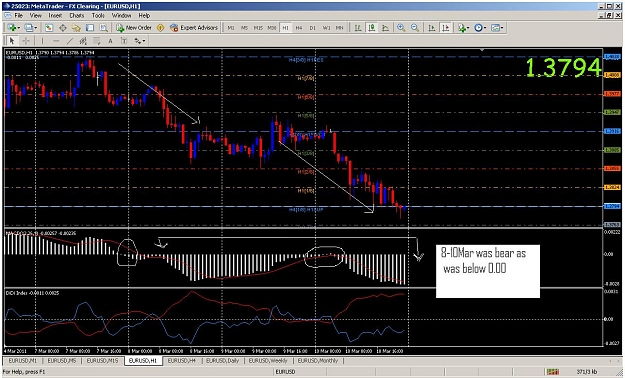
Task: Click the Profiles icon
Action: point(28,28)
